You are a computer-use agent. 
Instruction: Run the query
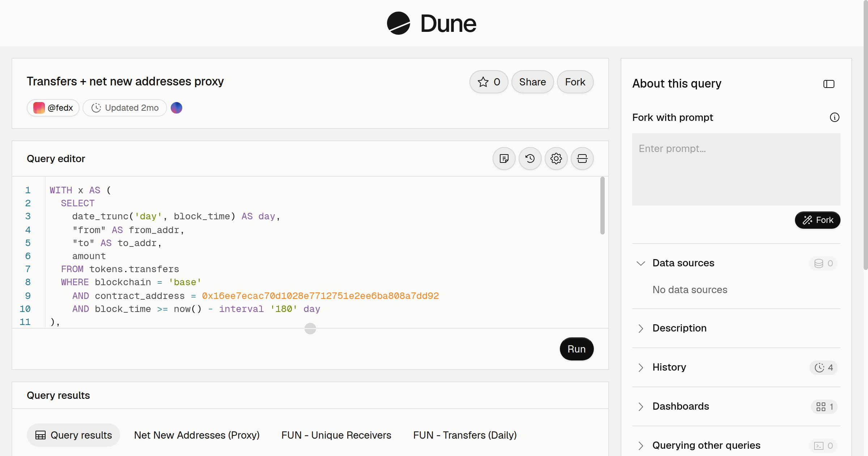[576, 349]
